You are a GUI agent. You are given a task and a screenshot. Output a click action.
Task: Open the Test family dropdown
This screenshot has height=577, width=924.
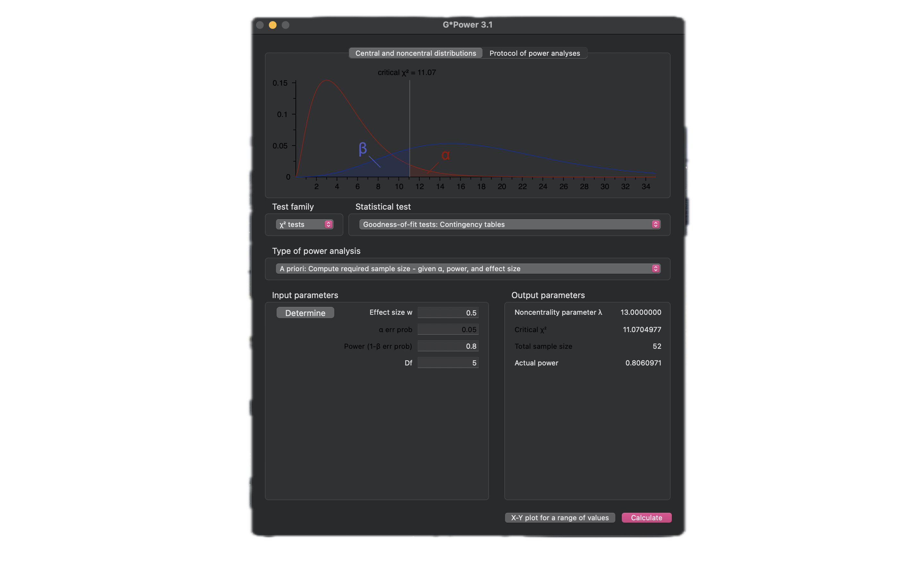[304, 224]
